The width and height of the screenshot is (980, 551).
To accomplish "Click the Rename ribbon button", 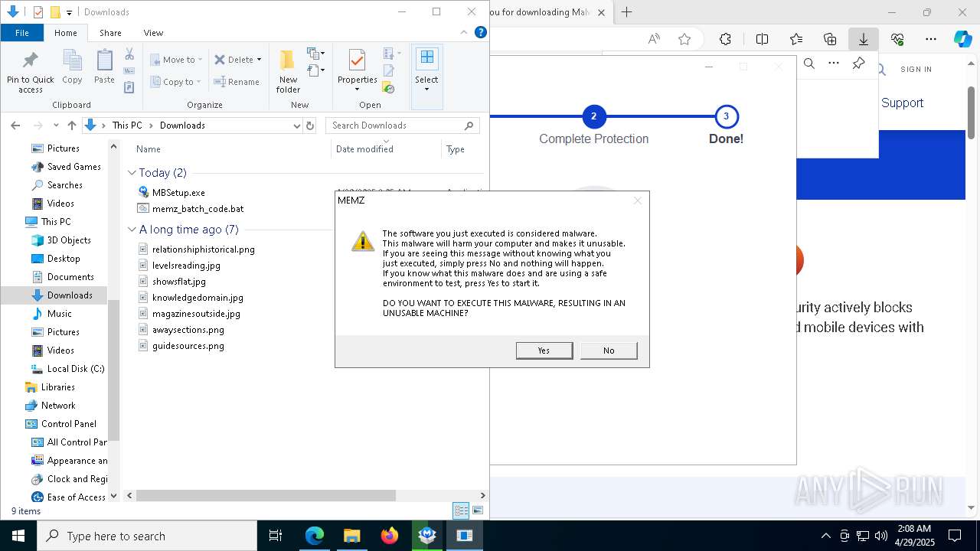I will click(x=237, y=82).
